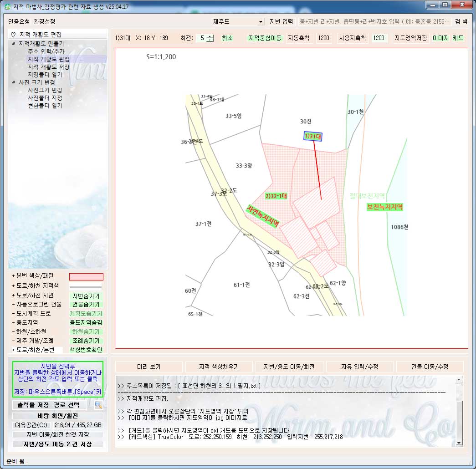Click the 지번 입력 address input field
476x469 pixels.
[x=374, y=22]
